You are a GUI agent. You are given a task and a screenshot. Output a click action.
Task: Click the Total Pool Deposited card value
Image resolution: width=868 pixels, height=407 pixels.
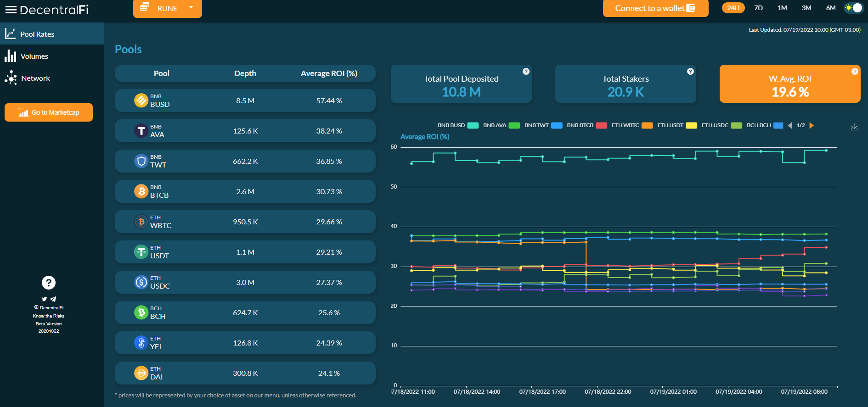[x=461, y=92]
